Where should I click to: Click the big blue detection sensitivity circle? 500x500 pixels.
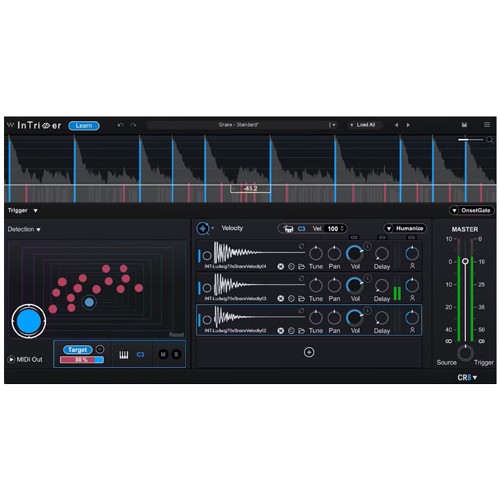tap(29, 321)
